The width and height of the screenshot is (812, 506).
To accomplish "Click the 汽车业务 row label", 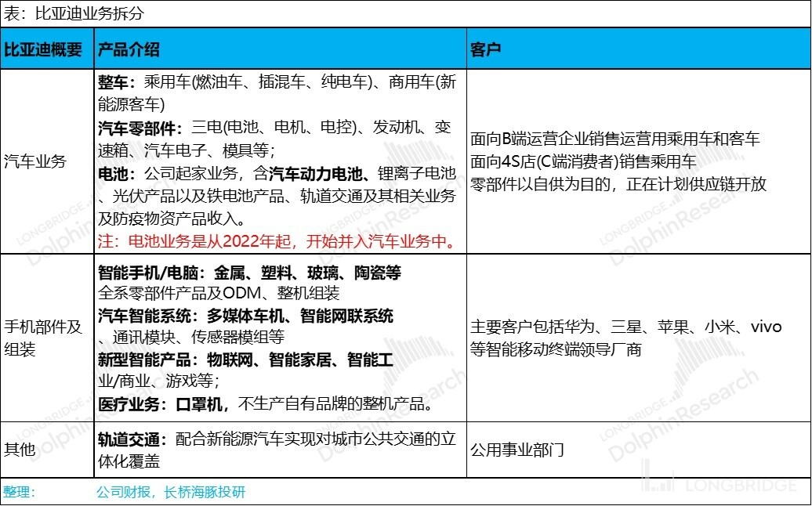I will click(x=35, y=161).
